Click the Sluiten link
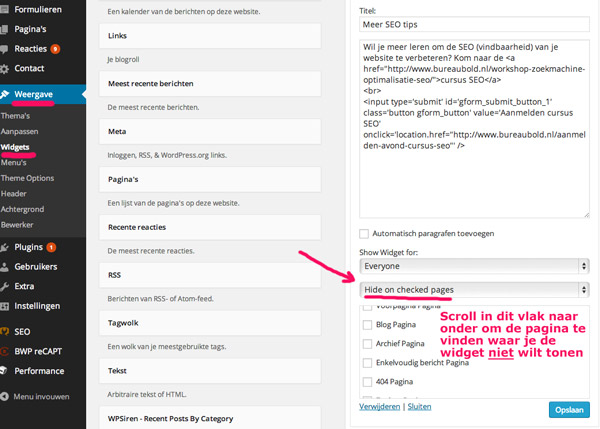Image resolution: width=600 pixels, height=429 pixels. pos(419,407)
